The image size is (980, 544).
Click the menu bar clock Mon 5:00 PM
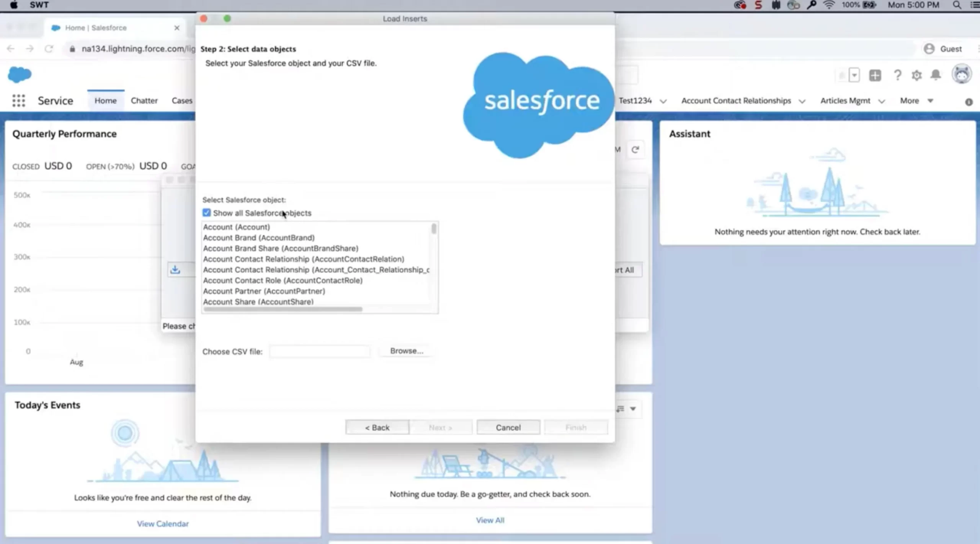pos(913,5)
